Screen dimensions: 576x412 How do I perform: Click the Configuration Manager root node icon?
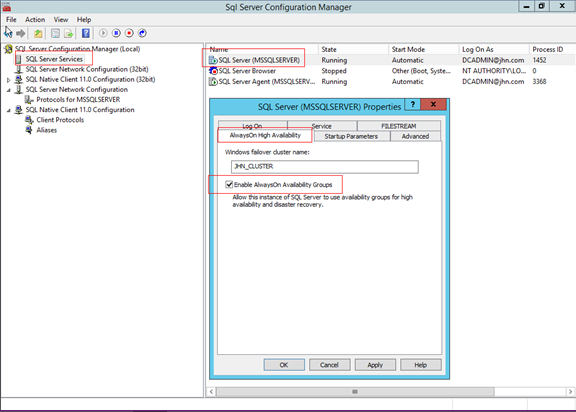(x=9, y=49)
